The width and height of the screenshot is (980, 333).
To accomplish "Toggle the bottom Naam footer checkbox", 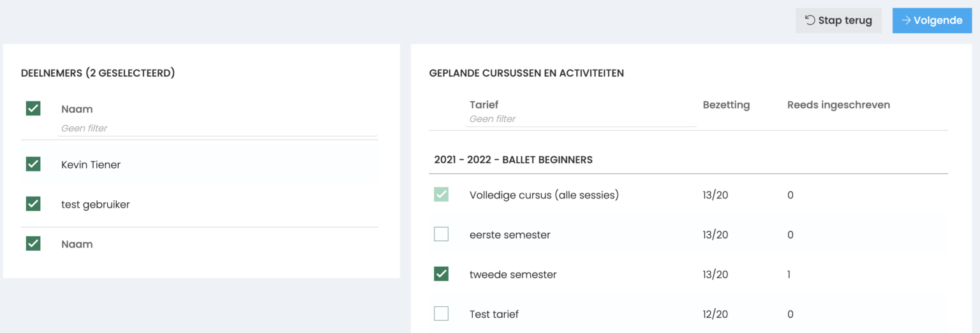I will tap(33, 244).
